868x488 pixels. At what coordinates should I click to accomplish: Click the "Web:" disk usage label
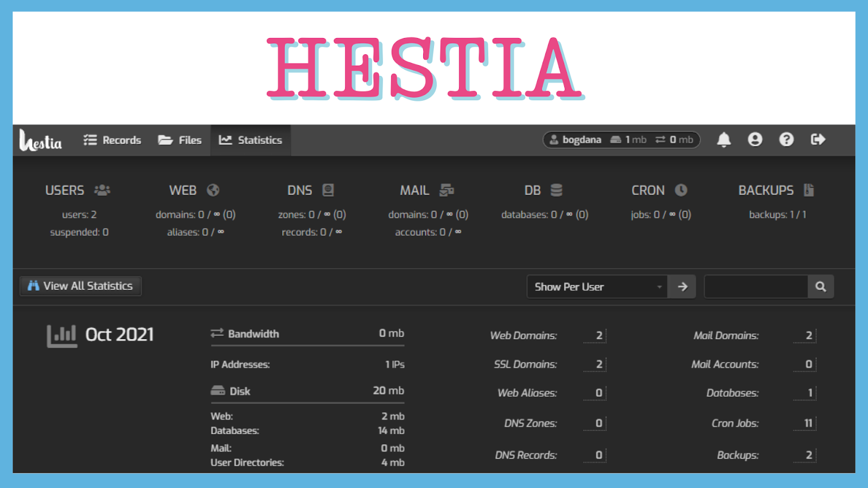coord(221,416)
